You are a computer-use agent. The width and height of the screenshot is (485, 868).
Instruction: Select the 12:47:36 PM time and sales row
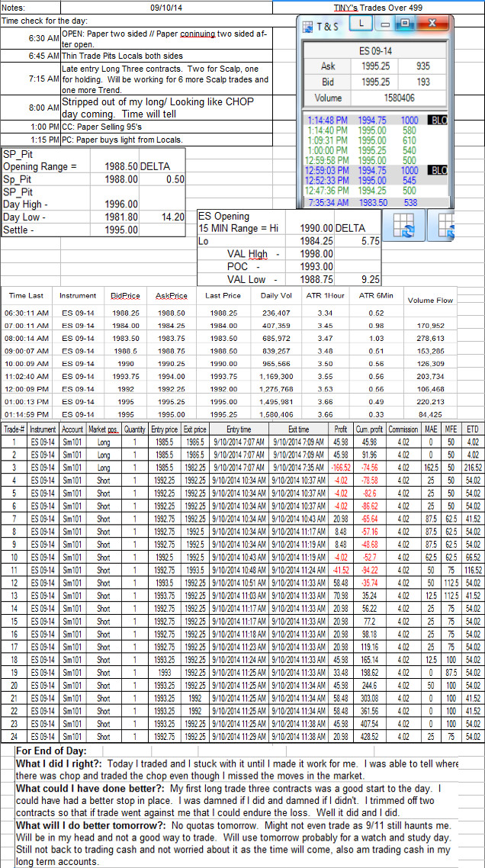click(x=377, y=190)
